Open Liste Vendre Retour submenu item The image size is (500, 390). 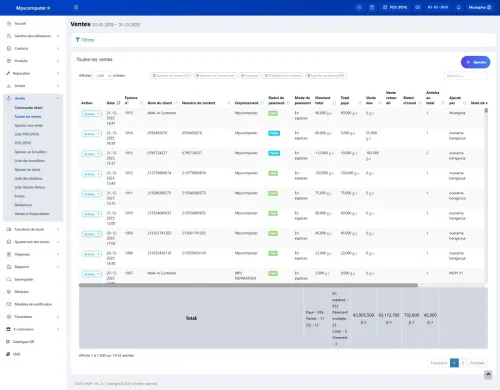30,187
